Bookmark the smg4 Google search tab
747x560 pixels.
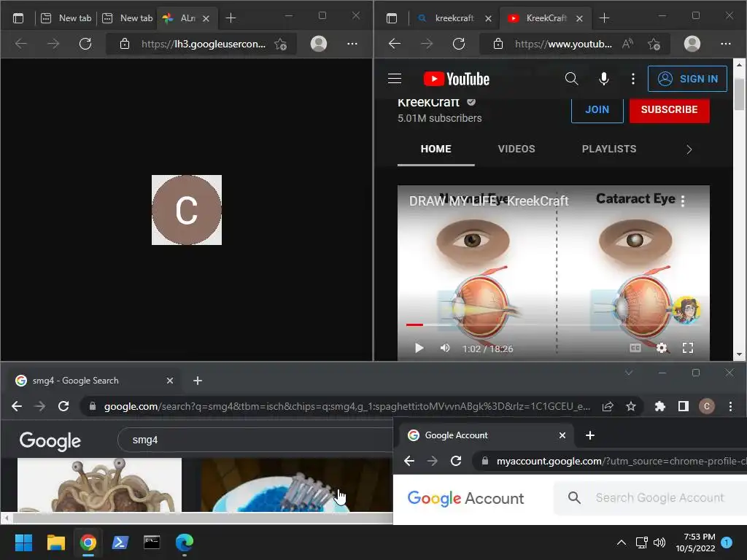[631, 407]
